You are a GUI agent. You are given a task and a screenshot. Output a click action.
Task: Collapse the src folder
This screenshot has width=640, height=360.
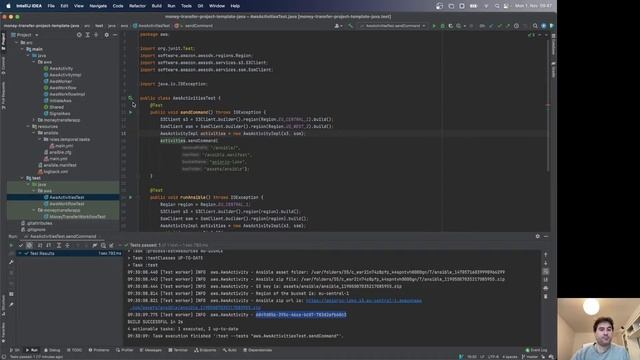point(17,42)
